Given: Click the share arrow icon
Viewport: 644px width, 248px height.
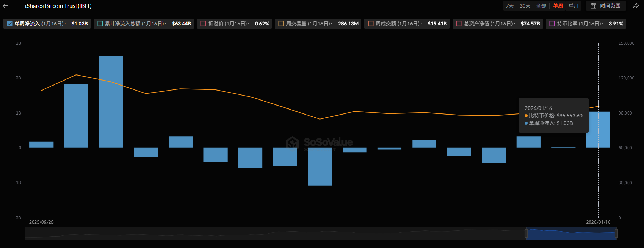Looking at the screenshot, I should [636, 6].
